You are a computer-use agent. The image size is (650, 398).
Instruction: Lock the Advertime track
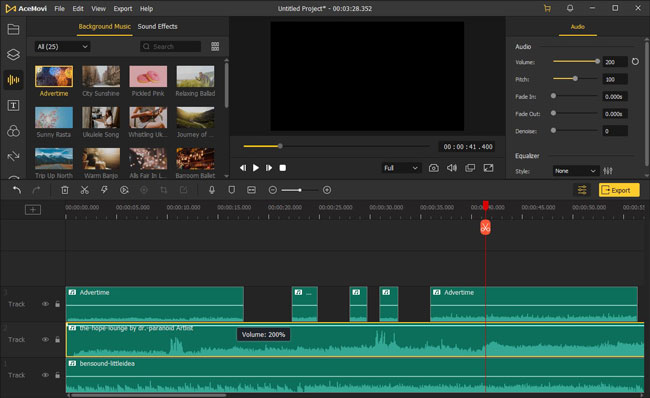tap(58, 304)
